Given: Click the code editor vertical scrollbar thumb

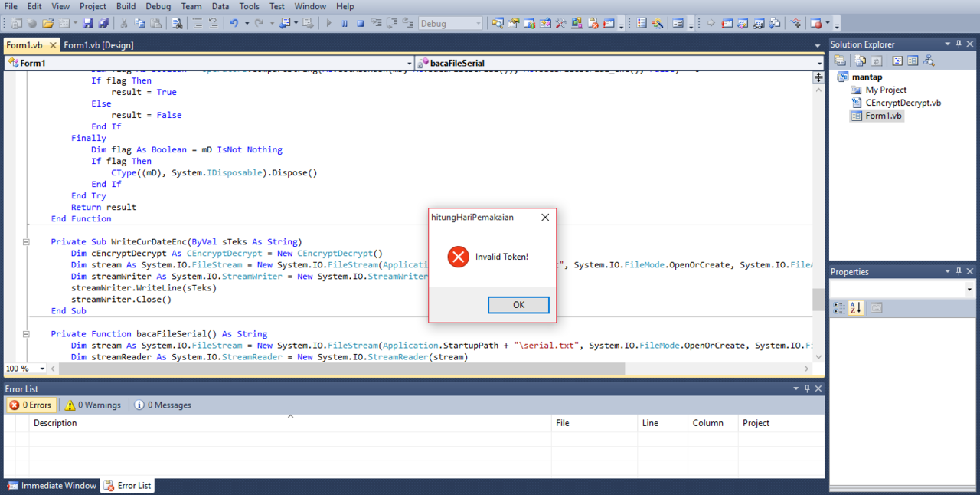Looking at the screenshot, I should (818, 300).
